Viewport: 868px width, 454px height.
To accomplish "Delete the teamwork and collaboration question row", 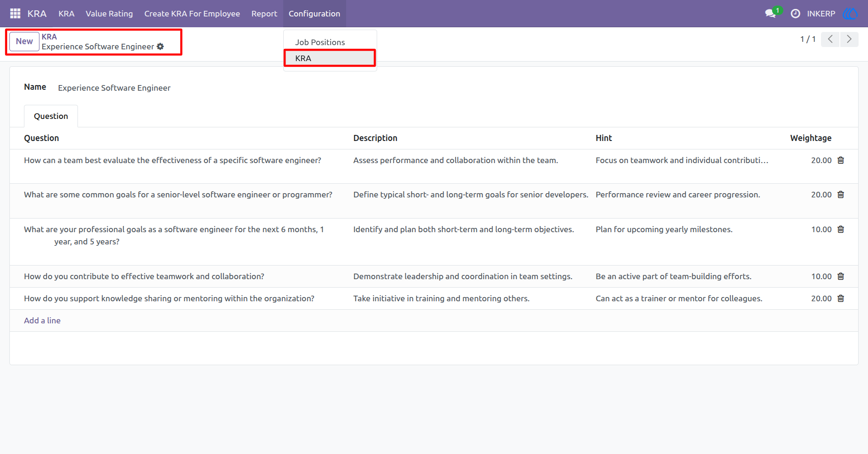I will coord(841,276).
